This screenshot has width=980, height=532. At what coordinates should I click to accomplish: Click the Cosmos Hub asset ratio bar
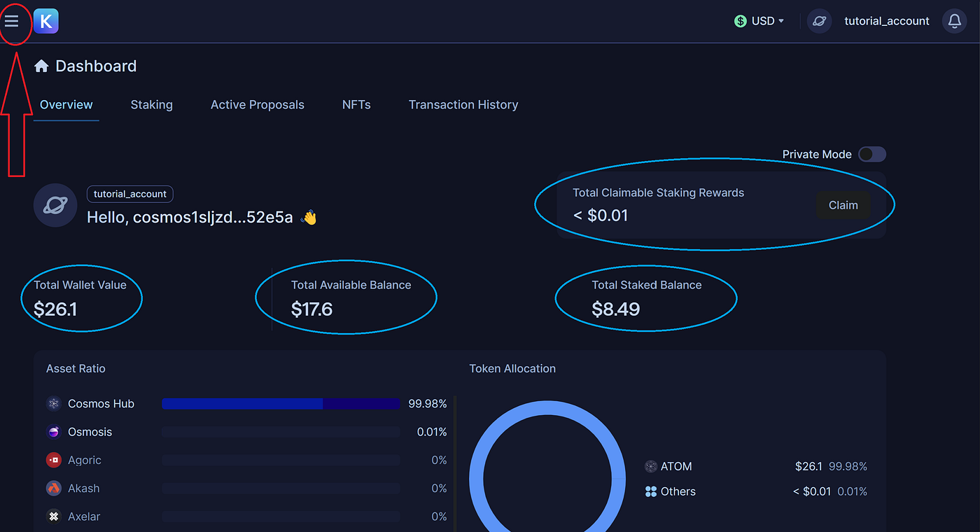(x=280, y=403)
